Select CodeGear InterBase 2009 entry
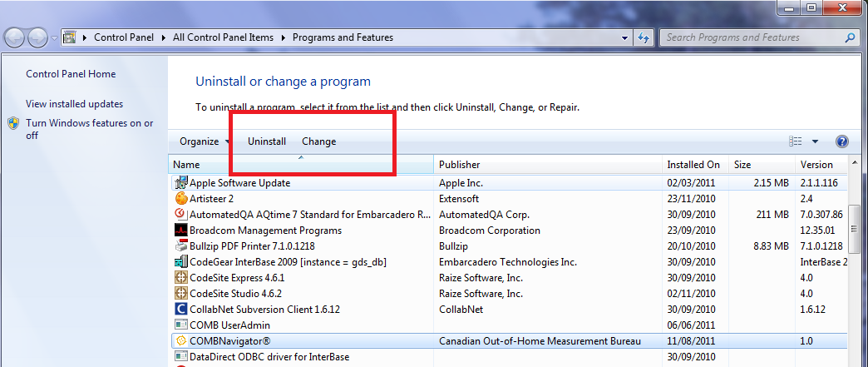The height and width of the screenshot is (367, 868). [288, 261]
